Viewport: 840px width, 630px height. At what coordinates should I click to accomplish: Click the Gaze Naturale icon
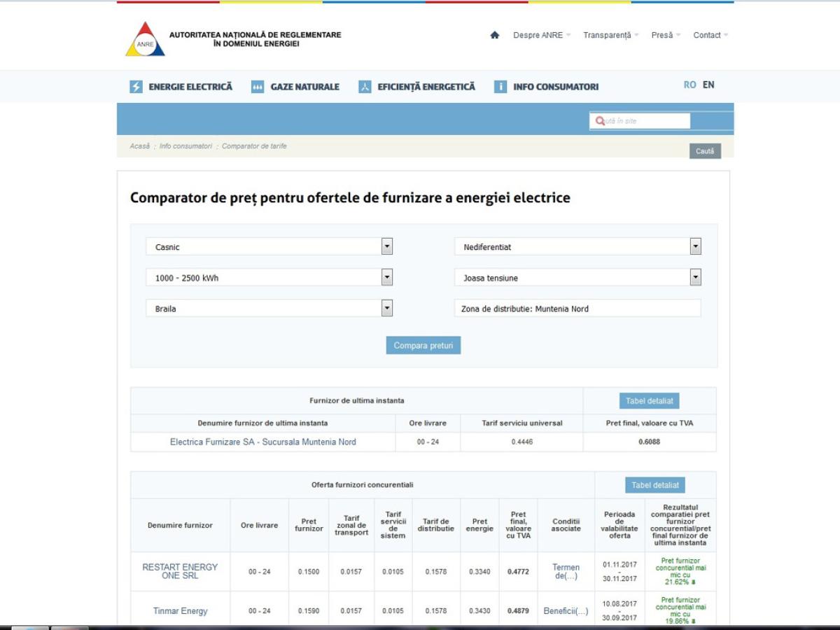[258, 87]
